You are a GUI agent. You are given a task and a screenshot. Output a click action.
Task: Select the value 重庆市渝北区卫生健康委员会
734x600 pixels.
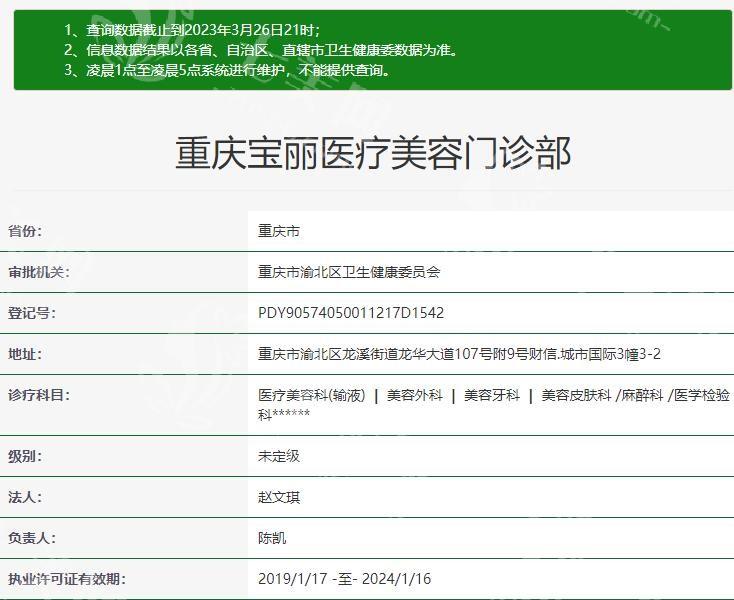tap(349, 272)
